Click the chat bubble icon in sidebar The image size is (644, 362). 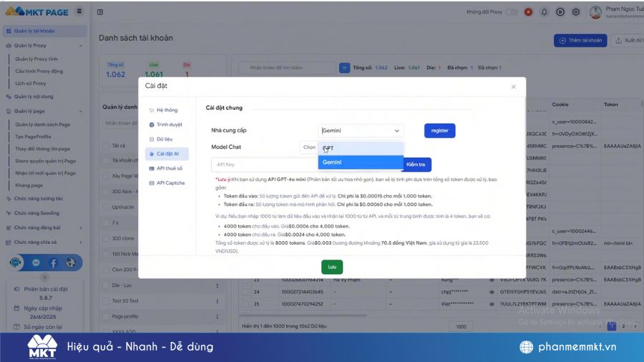[36, 263]
